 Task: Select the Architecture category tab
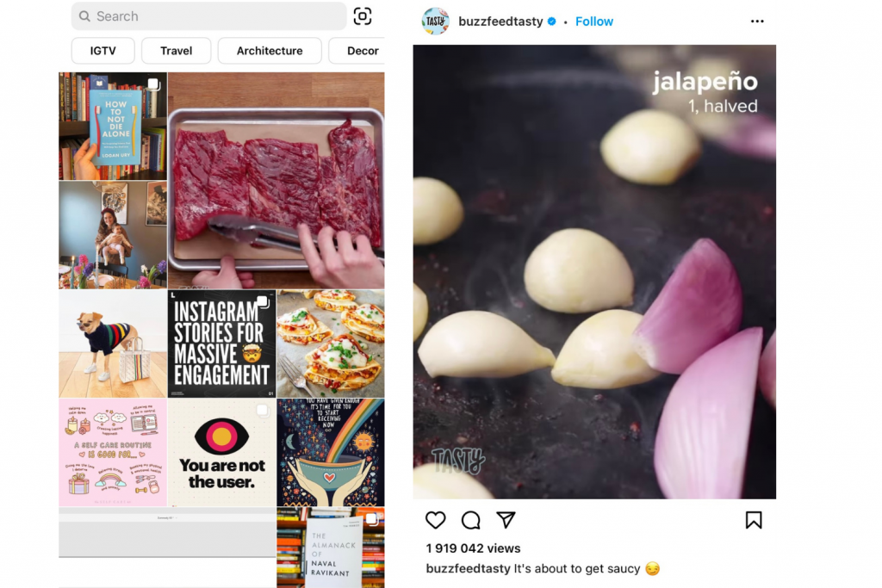tap(270, 50)
